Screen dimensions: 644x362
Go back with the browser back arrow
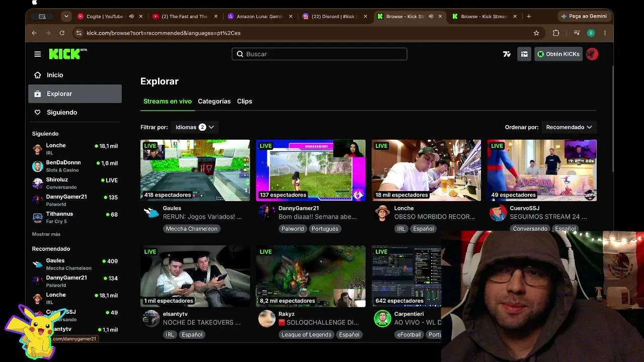click(34, 33)
